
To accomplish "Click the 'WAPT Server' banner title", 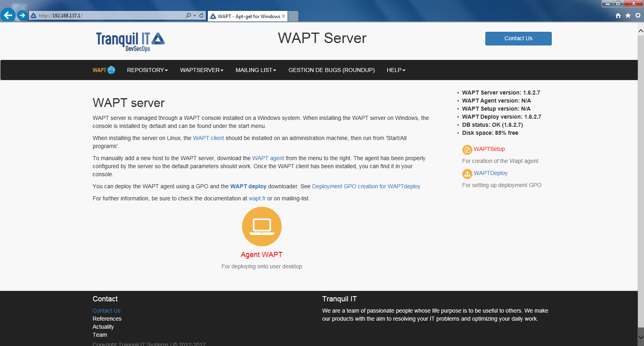I will 322,38.
